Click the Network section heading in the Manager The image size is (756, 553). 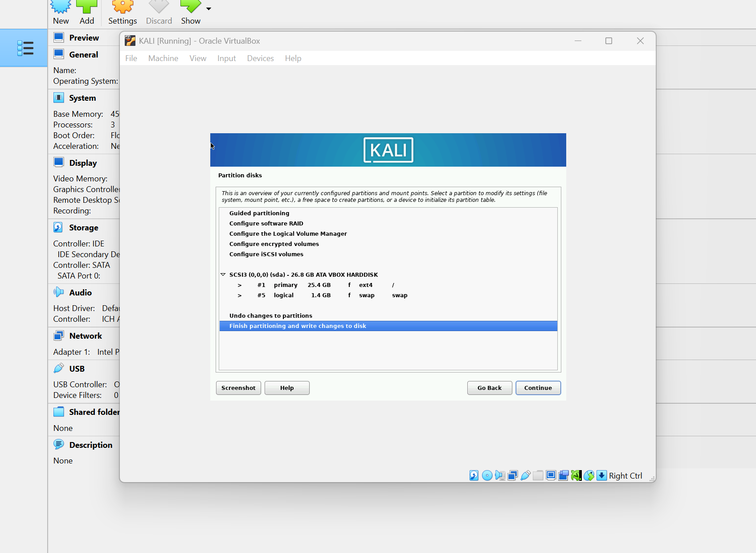coord(86,336)
